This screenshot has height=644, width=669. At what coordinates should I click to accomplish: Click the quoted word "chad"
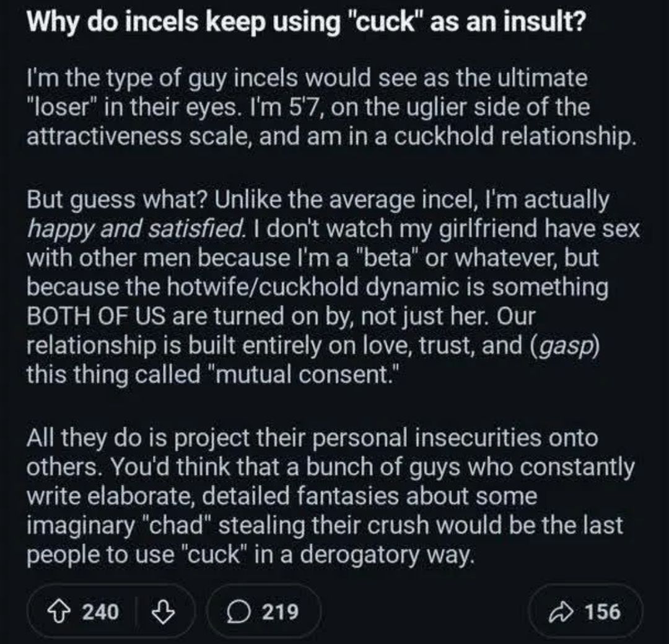coord(180,526)
